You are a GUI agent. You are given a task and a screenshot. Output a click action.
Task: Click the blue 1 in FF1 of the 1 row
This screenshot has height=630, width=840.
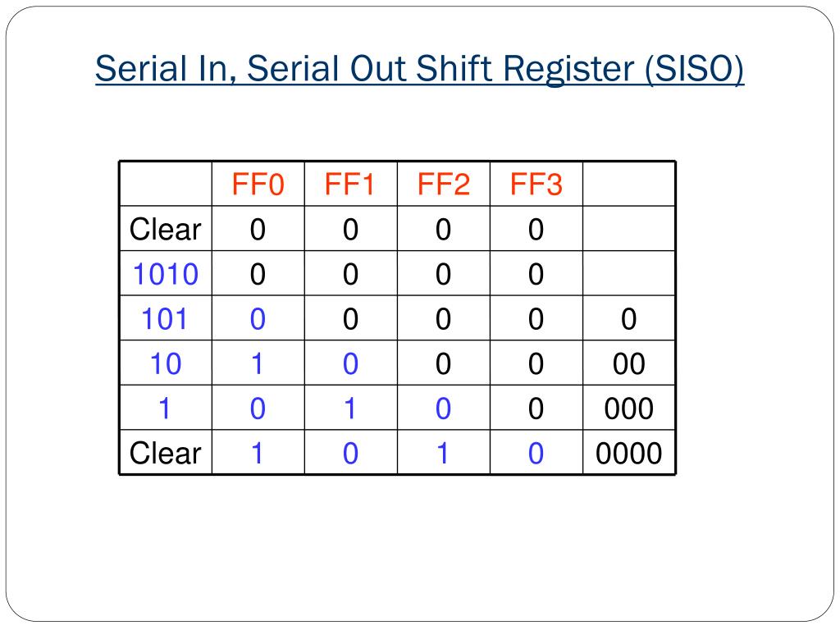point(349,409)
